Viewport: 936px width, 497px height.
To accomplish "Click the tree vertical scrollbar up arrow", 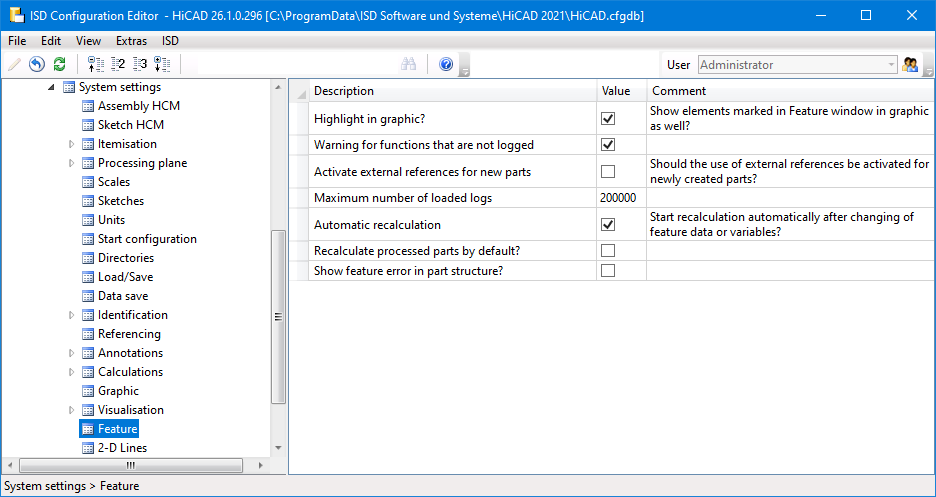I will point(278,87).
